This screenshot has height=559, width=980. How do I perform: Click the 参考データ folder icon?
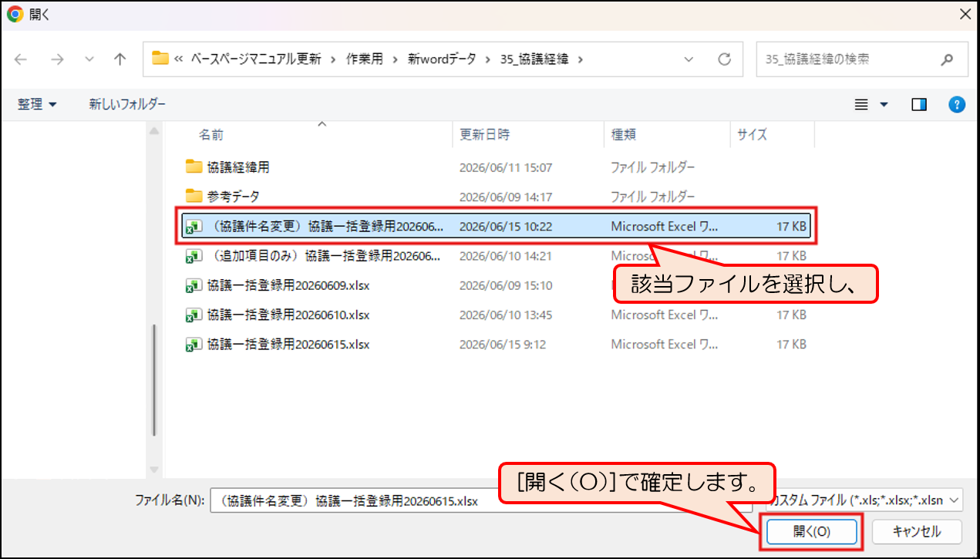194,195
